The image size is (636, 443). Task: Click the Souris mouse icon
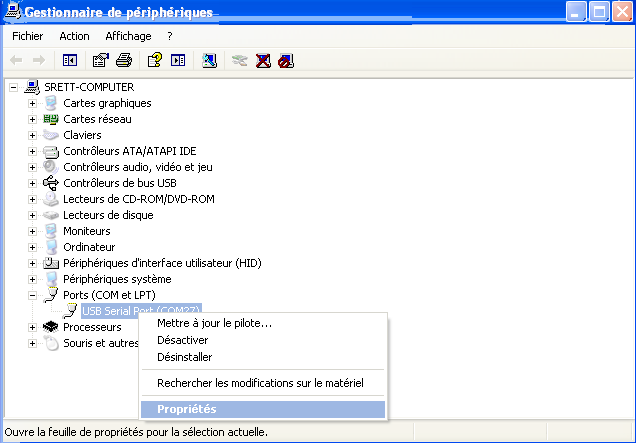[51, 343]
